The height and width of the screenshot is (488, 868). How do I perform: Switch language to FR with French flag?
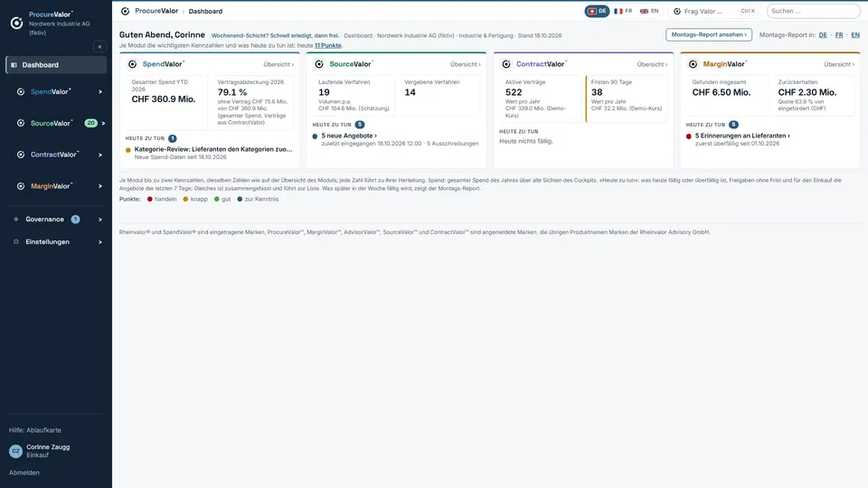(x=623, y=11)
